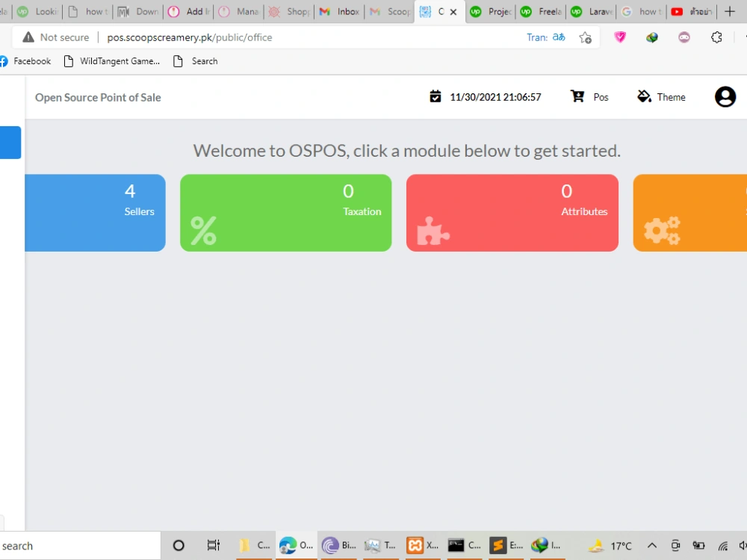747x560 pixels.
Task: Click the percent icon on Taxation card
Action: click(x=203, y=231)
